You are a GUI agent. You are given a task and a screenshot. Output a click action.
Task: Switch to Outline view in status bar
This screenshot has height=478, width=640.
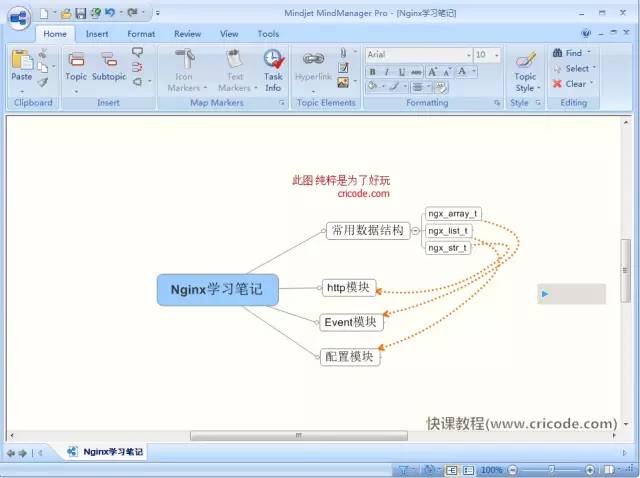(x=469, y=470)
